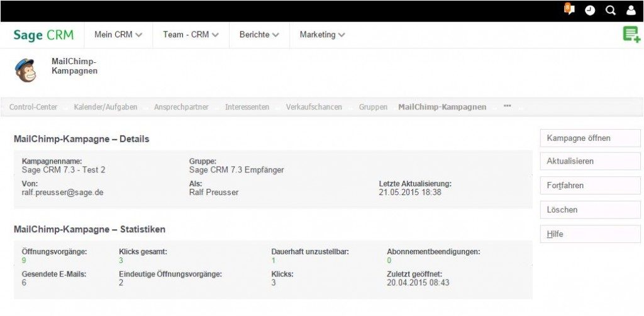Open the Berichte dropdown menu
This screenshot has height=316, width=644.
(x=259, y=35)
